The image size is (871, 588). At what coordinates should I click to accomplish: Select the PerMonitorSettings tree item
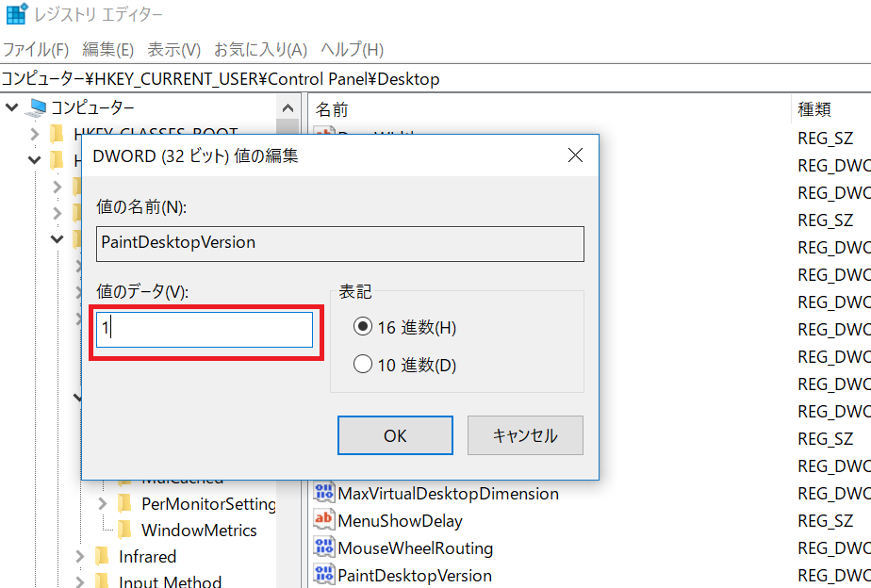point(208,503)
